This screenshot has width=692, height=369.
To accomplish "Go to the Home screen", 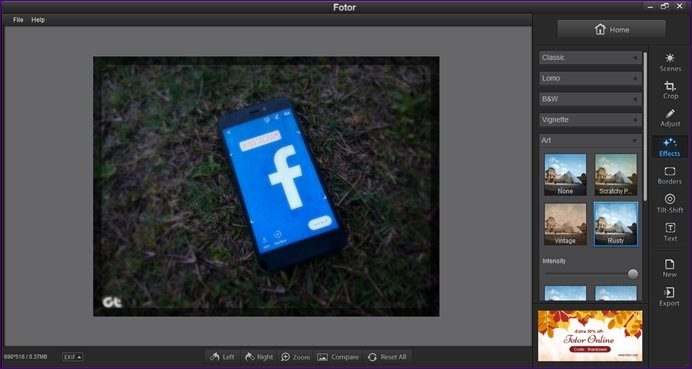I will (611, 30).
